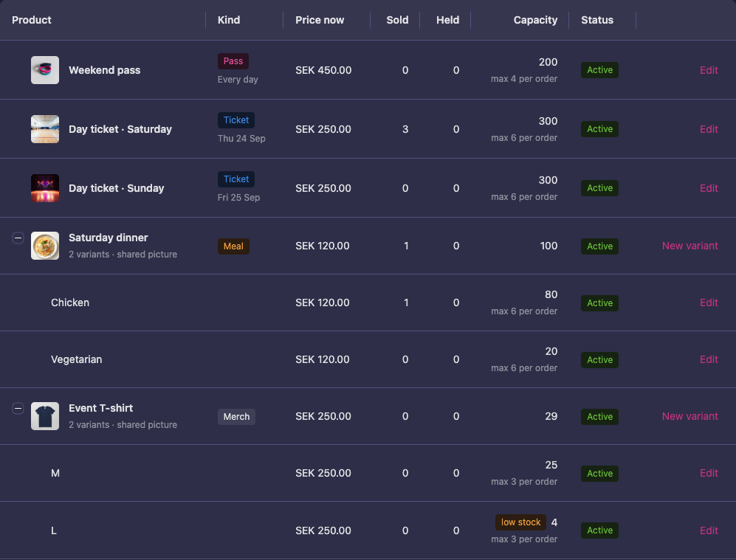Click the Active status of Chicken
The image size is (736, 560).
click(600, 303)
